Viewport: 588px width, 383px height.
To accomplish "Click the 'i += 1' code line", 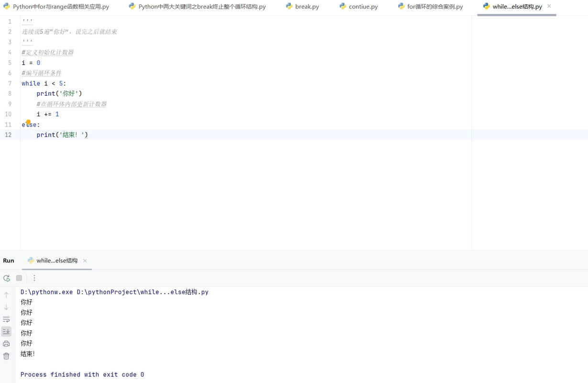I will (x=48, y=114).
